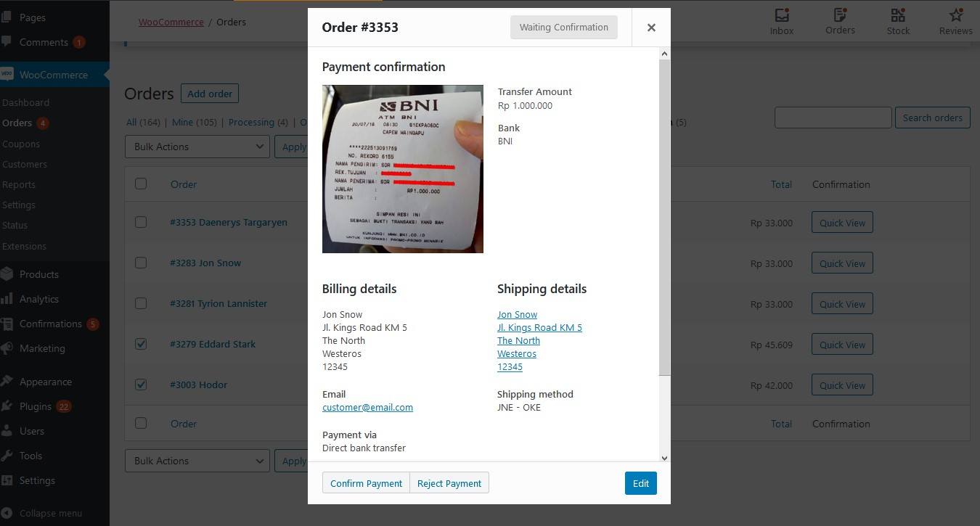
Task: Click the Add order button
Action: (x=210, y=94)
